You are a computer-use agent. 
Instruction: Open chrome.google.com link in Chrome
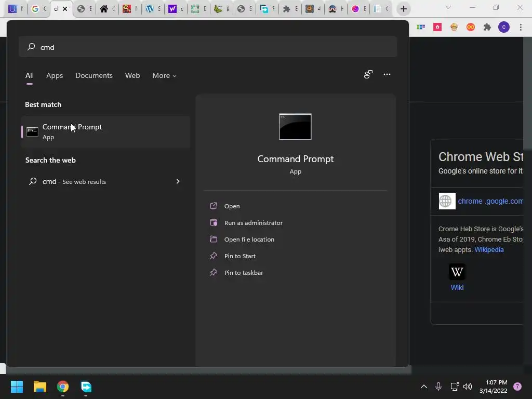click(x=490, y=201)
